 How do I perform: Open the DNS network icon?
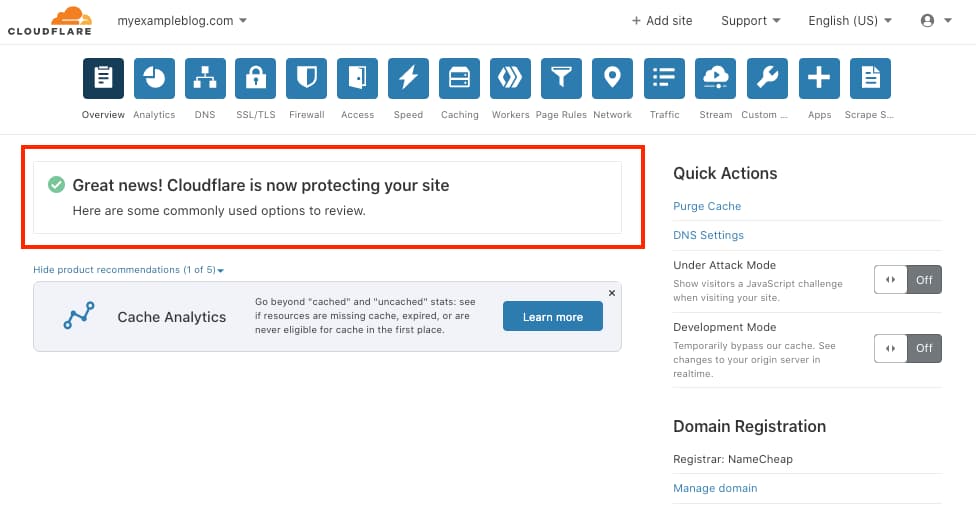[x=205, y=78]
